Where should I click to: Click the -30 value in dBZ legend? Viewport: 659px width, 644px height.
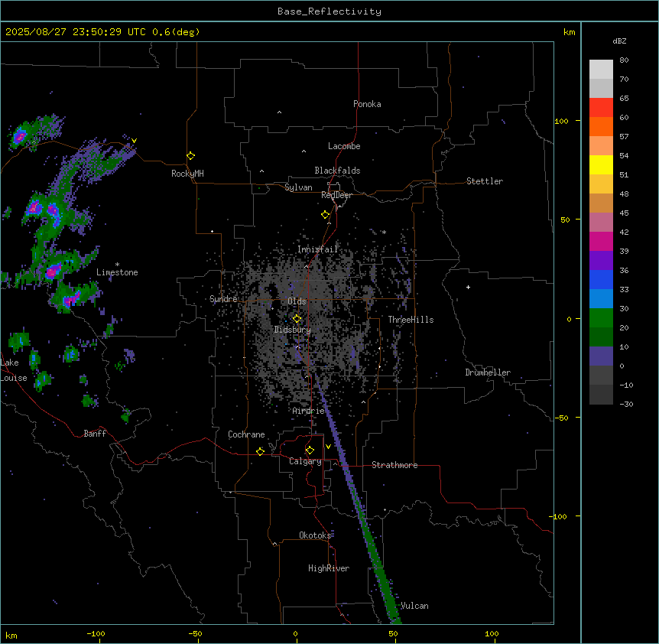click(x=626, y=404)
